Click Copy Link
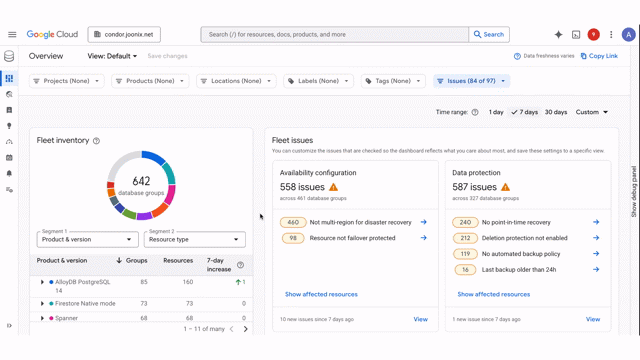The width and height of the screenshot is (640, 360). [599, 56]
